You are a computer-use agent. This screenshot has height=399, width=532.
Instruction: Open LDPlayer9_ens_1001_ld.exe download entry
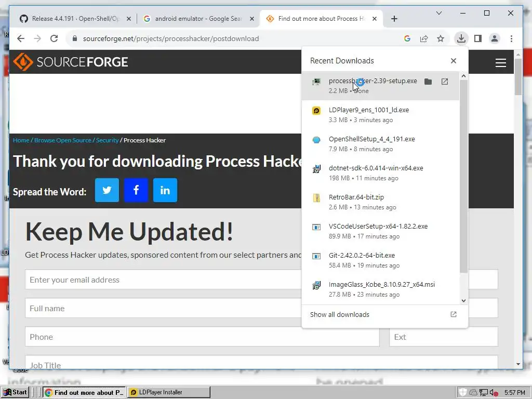[x=380, y=115]
